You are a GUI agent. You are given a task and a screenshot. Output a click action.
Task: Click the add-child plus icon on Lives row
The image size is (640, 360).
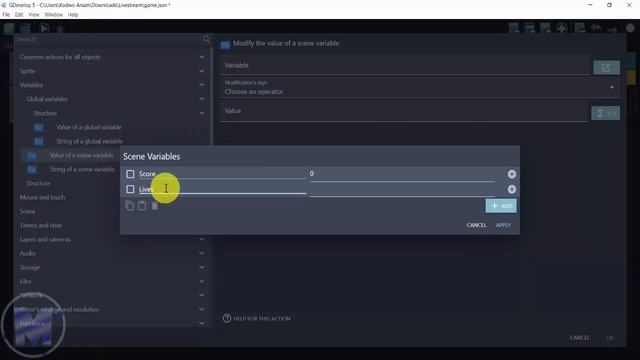point(511,189)
